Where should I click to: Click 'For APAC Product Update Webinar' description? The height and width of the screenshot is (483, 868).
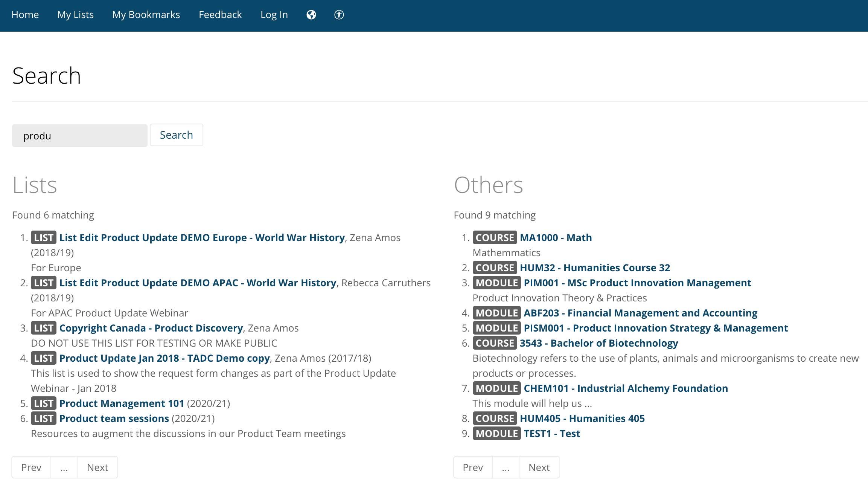(x=110, y=313)
